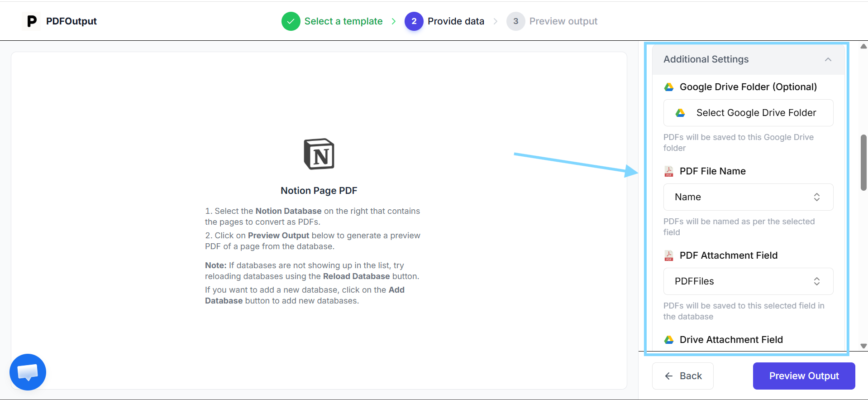Viewport: 868px width, 400px height.
Task: Click the left arrow icon in Back button
Action: 669,376
